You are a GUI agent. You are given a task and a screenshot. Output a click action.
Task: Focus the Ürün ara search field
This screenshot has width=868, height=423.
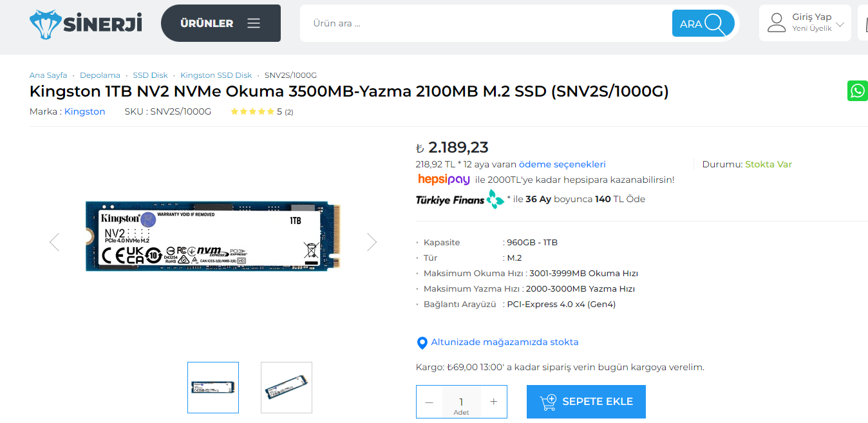point(486,23)
